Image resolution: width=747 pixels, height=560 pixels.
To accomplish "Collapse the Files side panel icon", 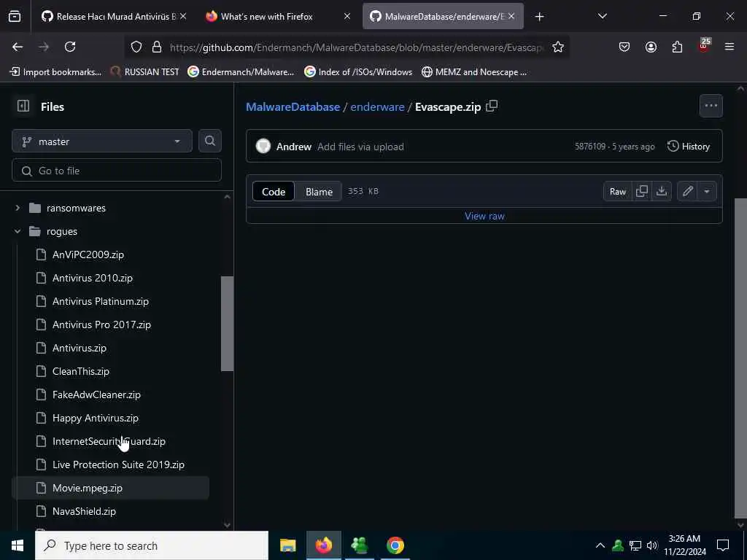I will (23, 106).
